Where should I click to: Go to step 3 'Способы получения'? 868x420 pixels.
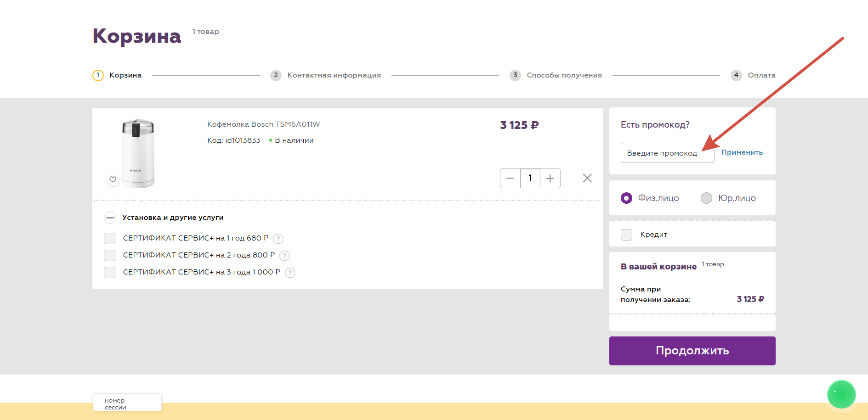point(556,75)
